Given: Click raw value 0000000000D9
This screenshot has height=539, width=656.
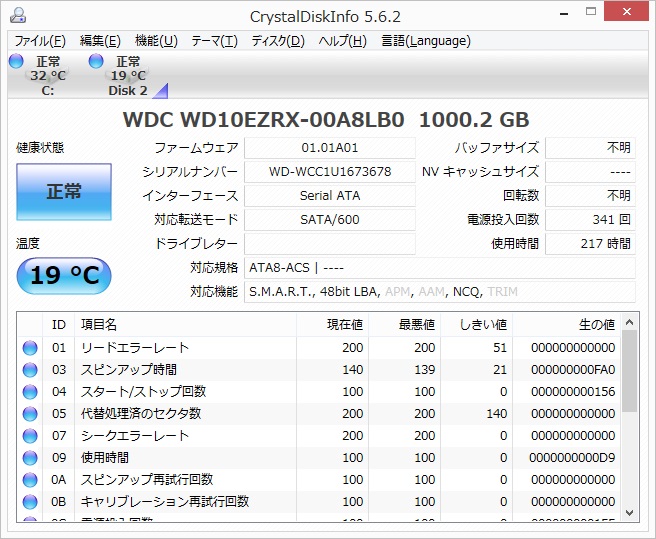Looking at the screenshot, I should coord(572,458).
